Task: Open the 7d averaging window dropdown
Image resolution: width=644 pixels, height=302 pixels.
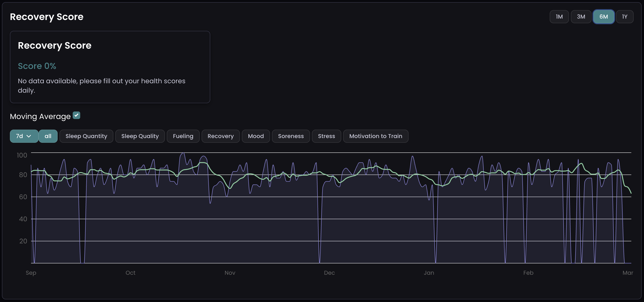Action: click(x=24, y=136)
